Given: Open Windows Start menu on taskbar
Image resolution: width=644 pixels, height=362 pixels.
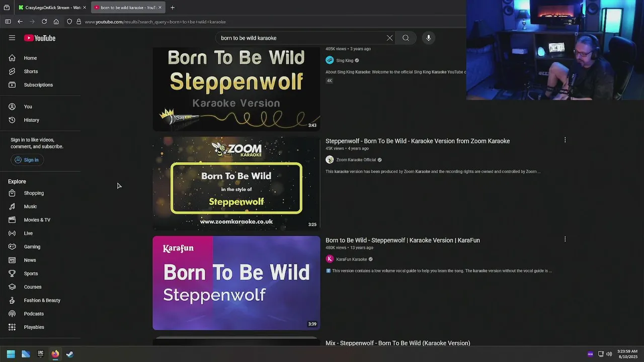Looking at the screenshot, I should click(x=11, y=354).
